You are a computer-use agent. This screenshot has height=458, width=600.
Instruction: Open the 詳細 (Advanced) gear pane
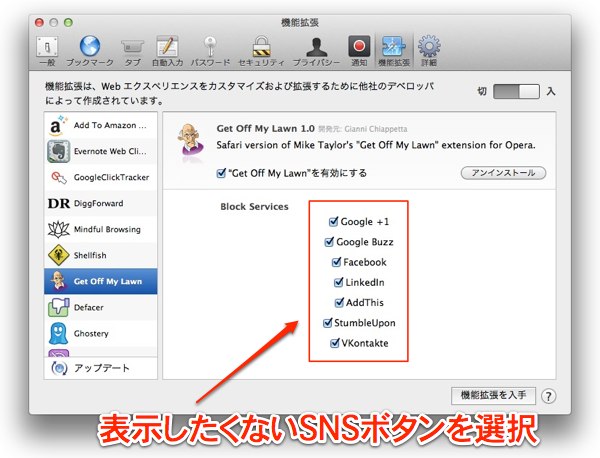(429, 51)
